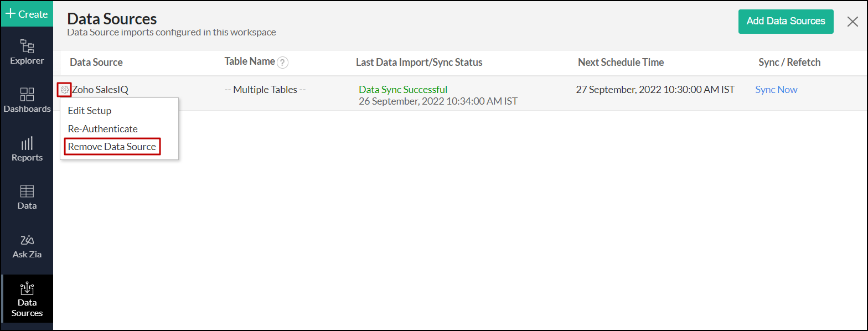Choose Edit Setup from the menu

point(90,111)
